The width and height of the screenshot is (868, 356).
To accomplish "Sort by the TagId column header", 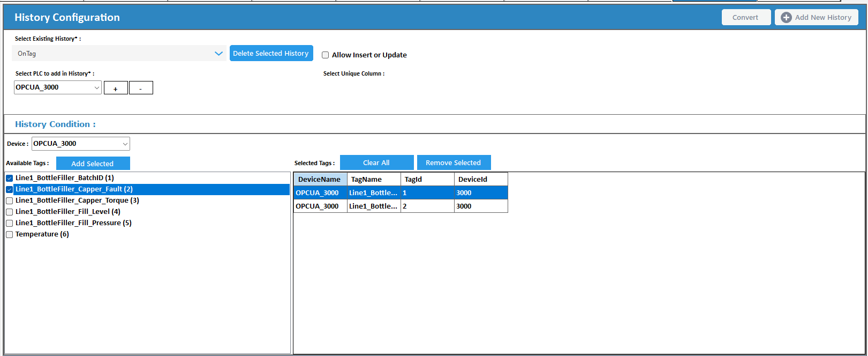I will [427, 179].
